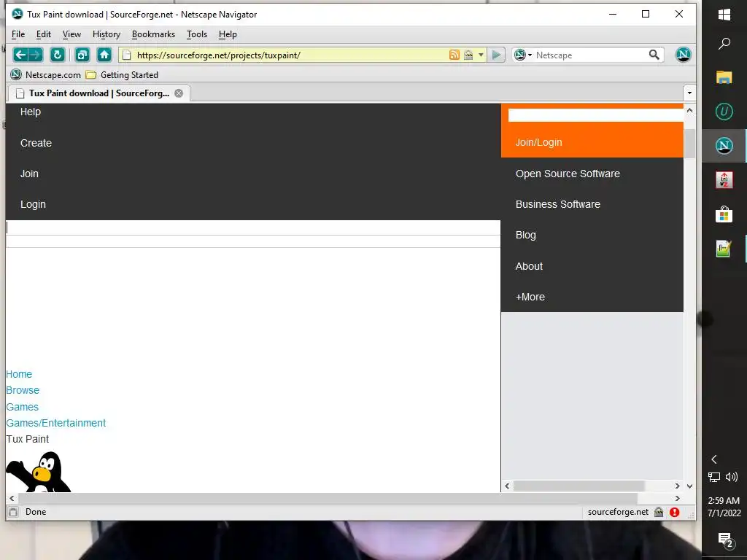Show hidden tray icons chevron
This screenshot has height=560, width=747.
(713, 459)
